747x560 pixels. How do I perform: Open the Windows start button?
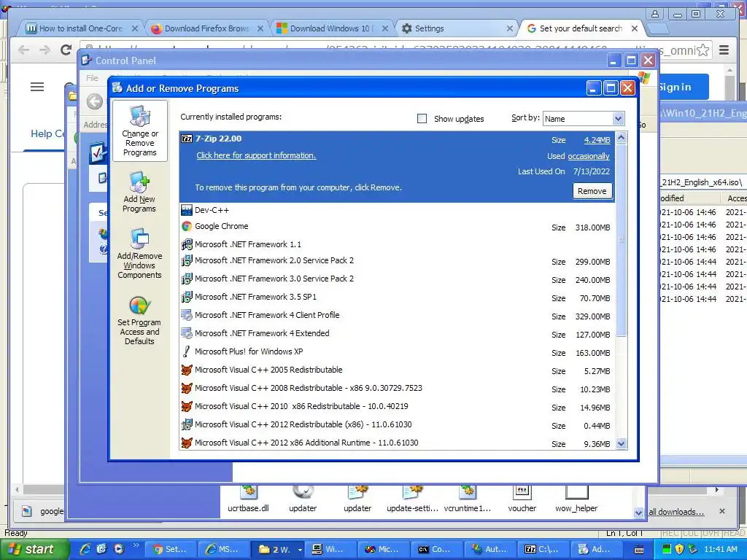pos(34,549)
